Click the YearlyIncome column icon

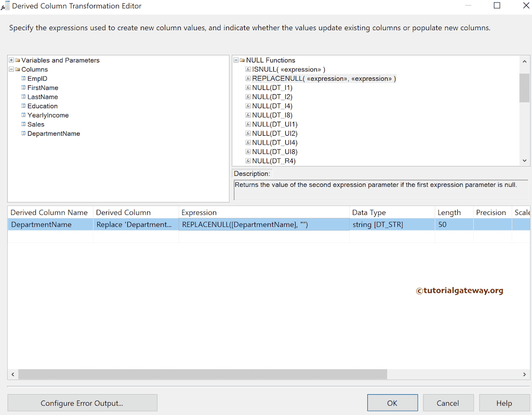[x=22, y=115]
